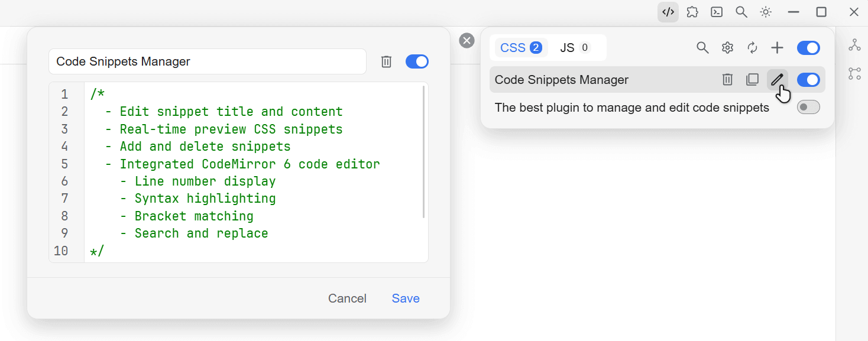Click the reload snippets icon
The width and height of the screenshot is (868, 341).
(752, 48)
